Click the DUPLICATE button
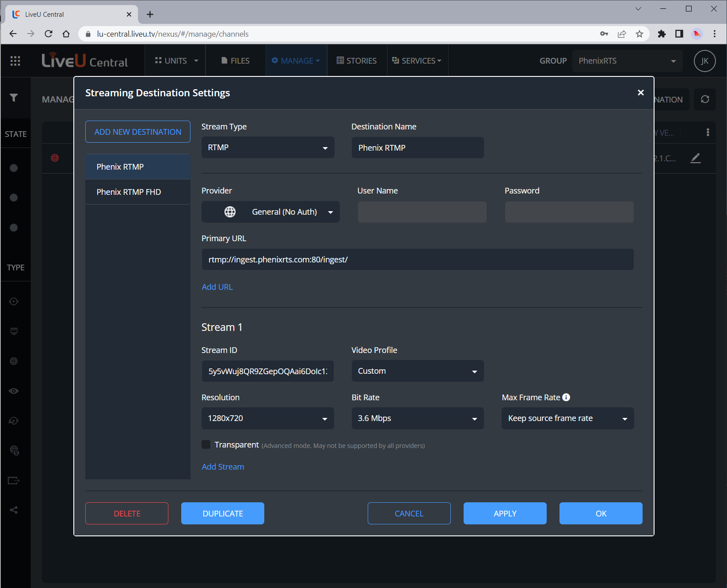 tap(223, 513)
